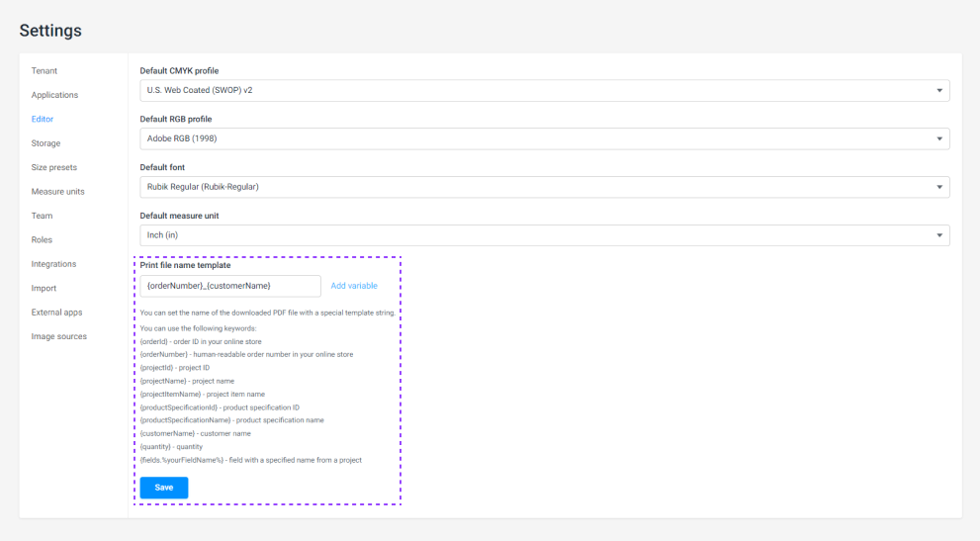Expand the Default RGB profile dropdown
Screen dimensions: 980x541
[x=544, y=138]
